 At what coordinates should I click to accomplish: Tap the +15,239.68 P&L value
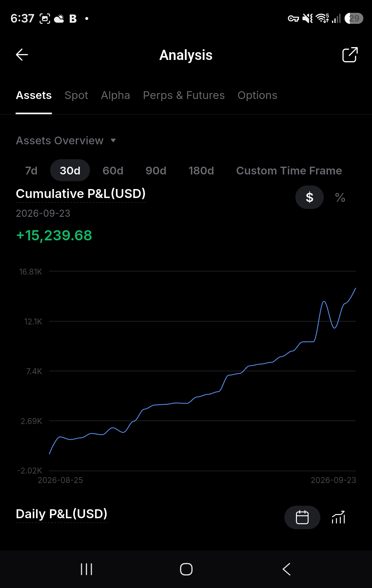[54, 235]
